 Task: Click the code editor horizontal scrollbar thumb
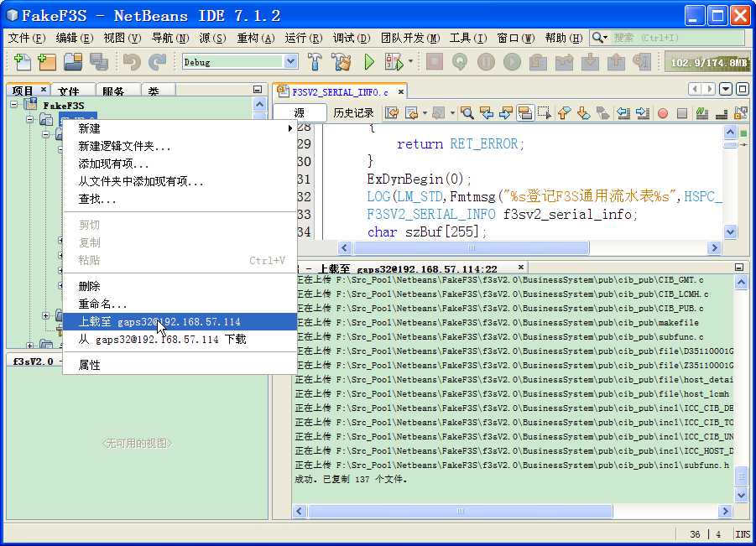471,247
